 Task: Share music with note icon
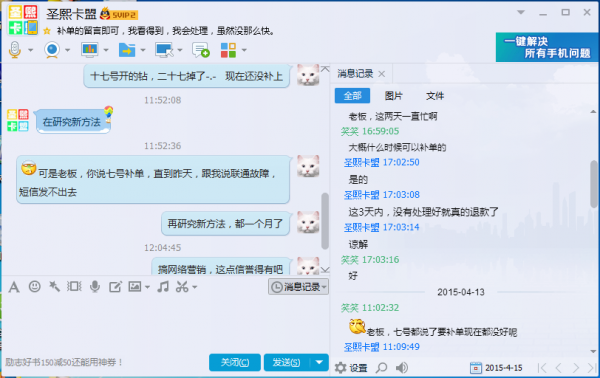click(163, 287)
